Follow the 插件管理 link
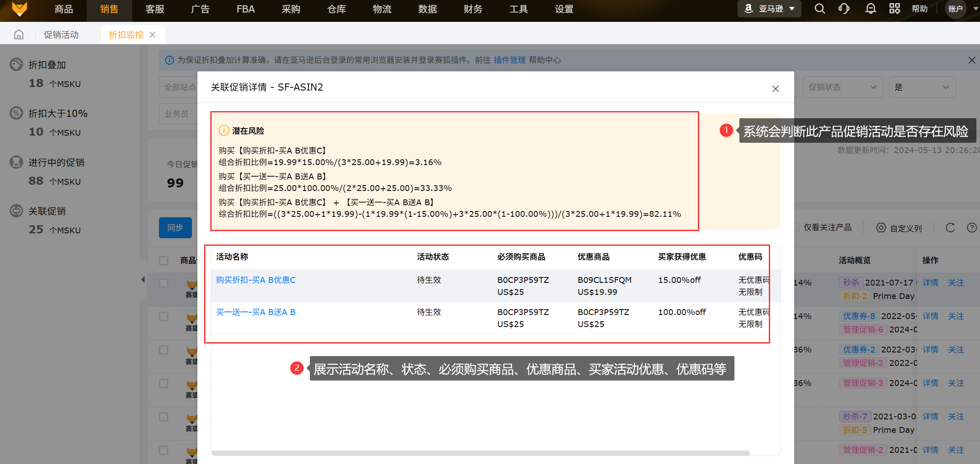This screenshot has height=464, width=980. coord(510,60)
